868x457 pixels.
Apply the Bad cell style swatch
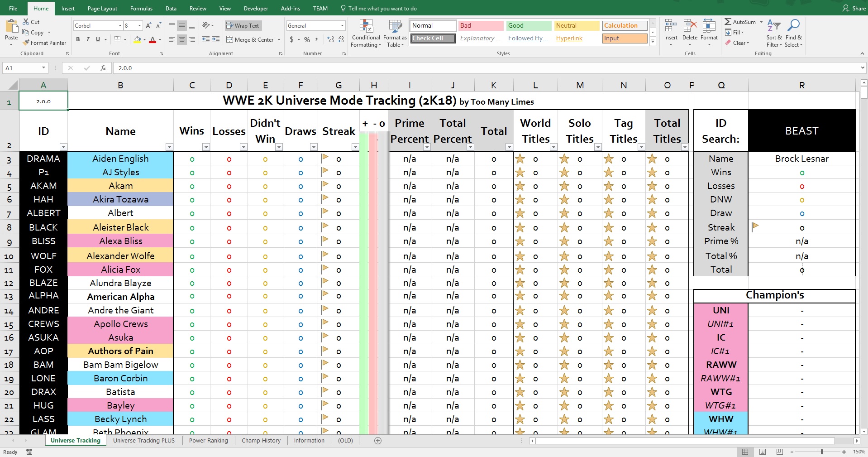tap(480, 25)
